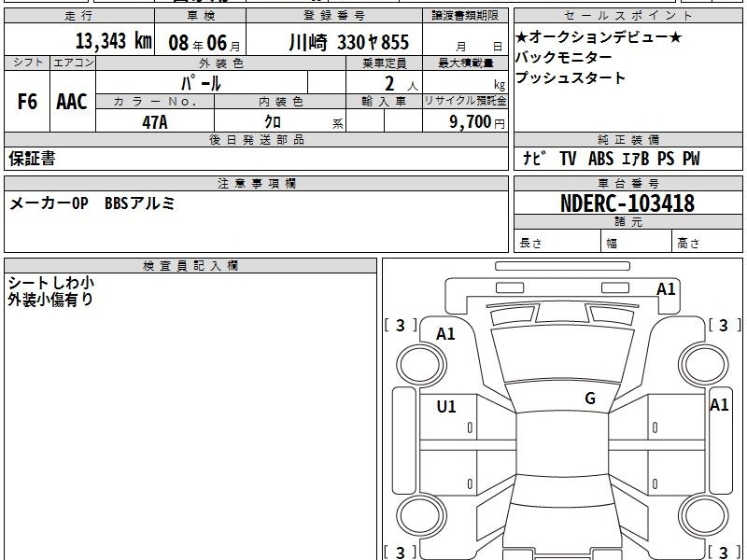Click the 走行 column header

[79, 16]
